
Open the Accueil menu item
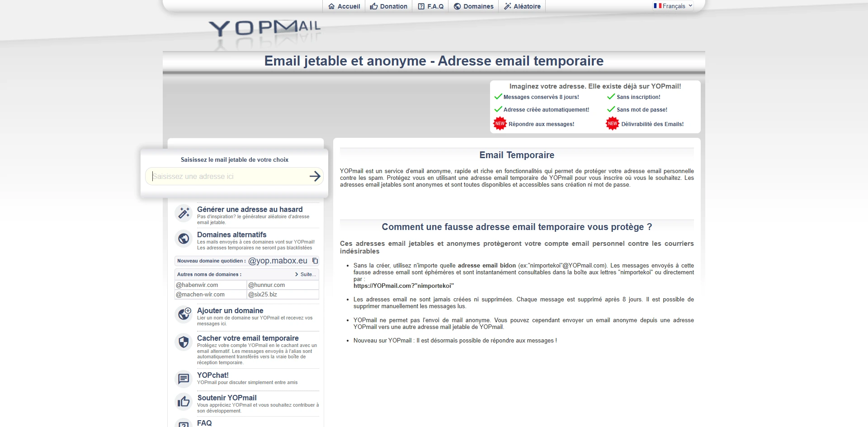(344, 6)
